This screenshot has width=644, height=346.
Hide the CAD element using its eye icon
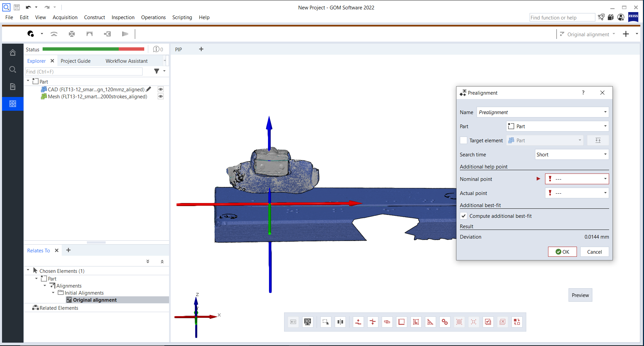[161, 89]
